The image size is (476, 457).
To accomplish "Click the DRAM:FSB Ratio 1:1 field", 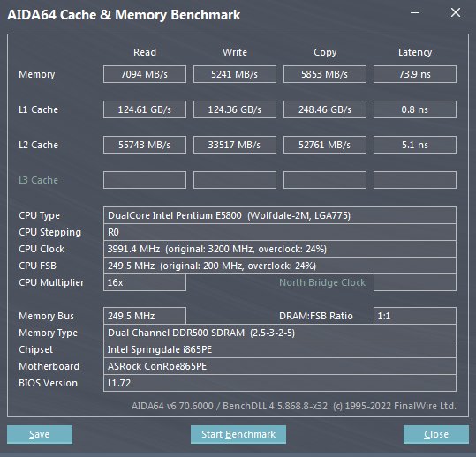I will point(415,316).
